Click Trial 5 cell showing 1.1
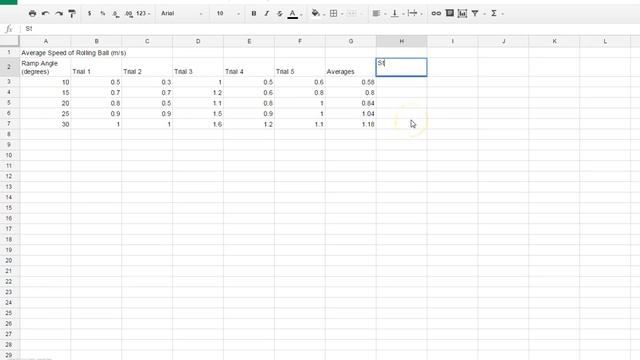This screenshot has height=360, width=640. pyautogui.click(x=300, y=124)
